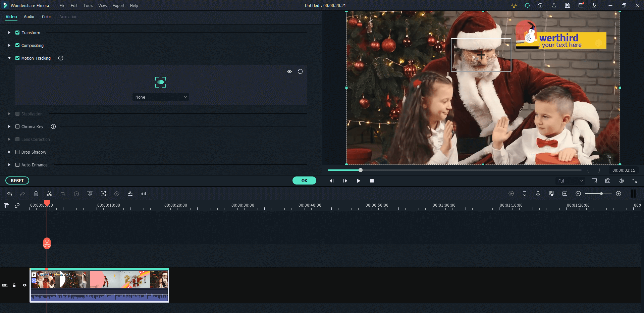
Task: Open the download icon in title bar
Action: tap(594, 5)
